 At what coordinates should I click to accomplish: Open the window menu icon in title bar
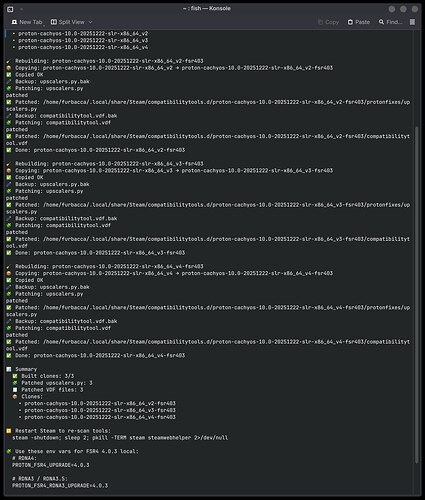[x=10, y=9]
